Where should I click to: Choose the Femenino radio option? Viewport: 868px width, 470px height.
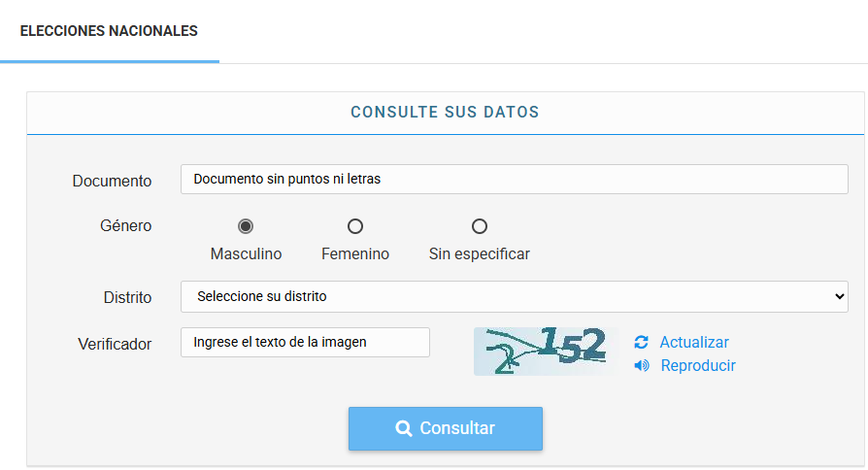(355, 226)
